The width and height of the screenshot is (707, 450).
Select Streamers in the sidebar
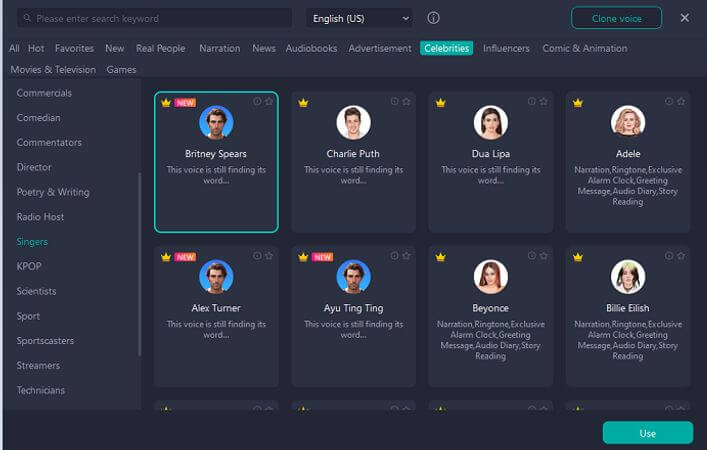[x=38, y=365]
